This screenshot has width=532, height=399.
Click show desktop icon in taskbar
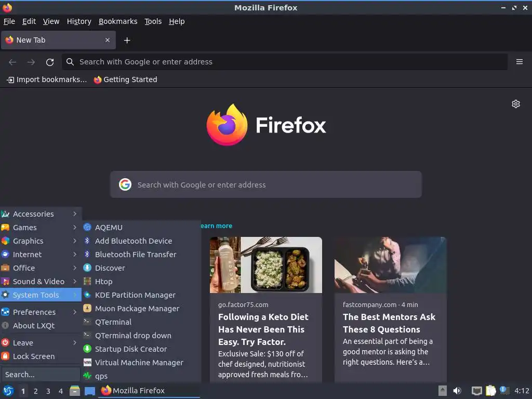89,391
